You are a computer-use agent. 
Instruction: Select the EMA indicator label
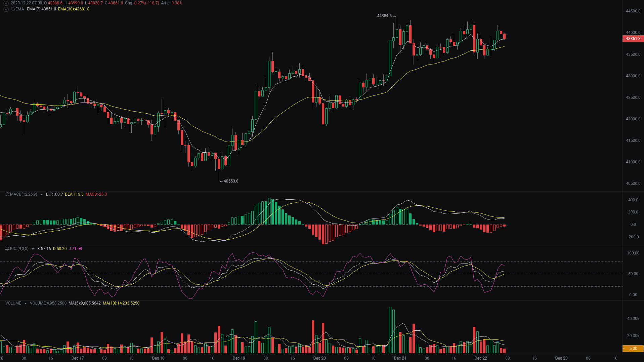[20, 9]
